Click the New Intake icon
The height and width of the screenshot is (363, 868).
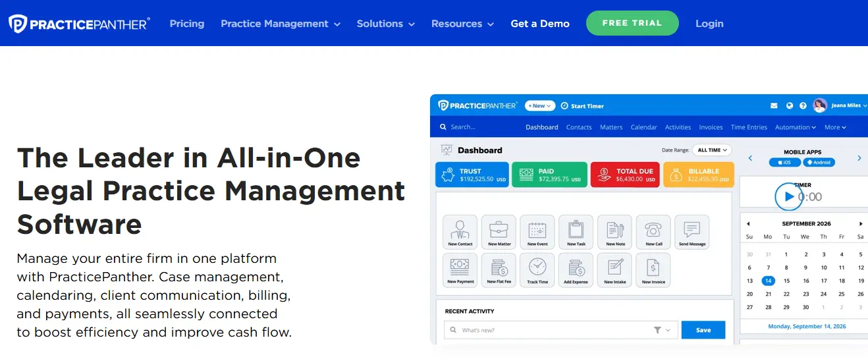615,270
